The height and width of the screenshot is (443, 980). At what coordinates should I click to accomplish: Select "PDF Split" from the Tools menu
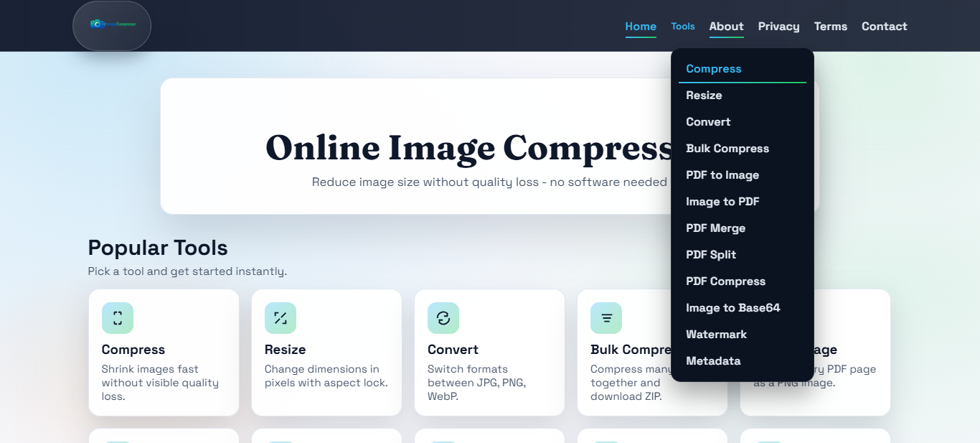tap(711, 254)
